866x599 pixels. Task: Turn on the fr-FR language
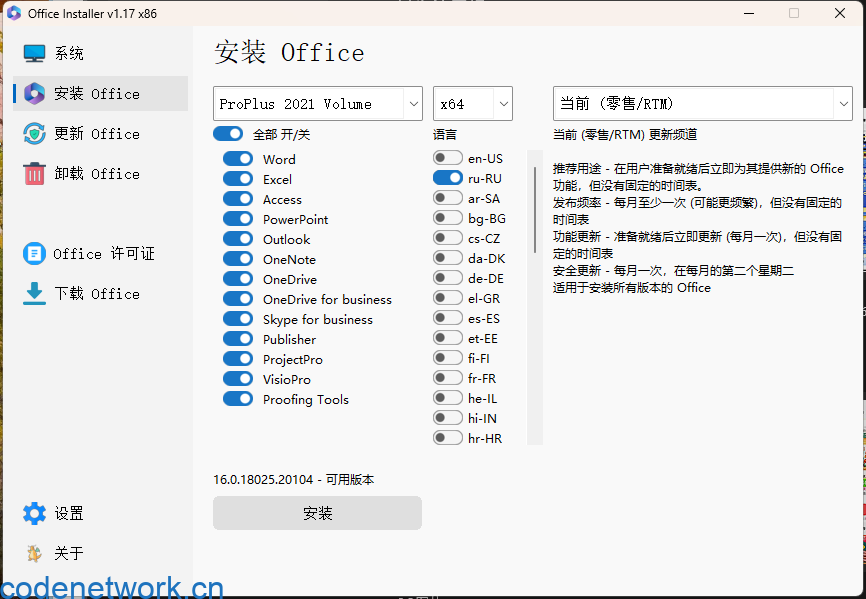tap(448, 378)
